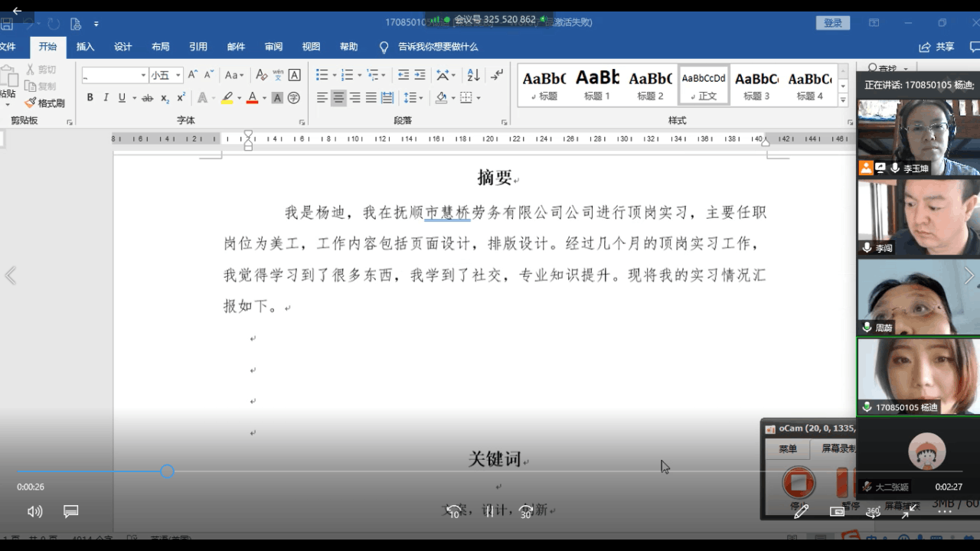
Task: Click the 登录 (Sign in) button
Action: pos(833,23)
